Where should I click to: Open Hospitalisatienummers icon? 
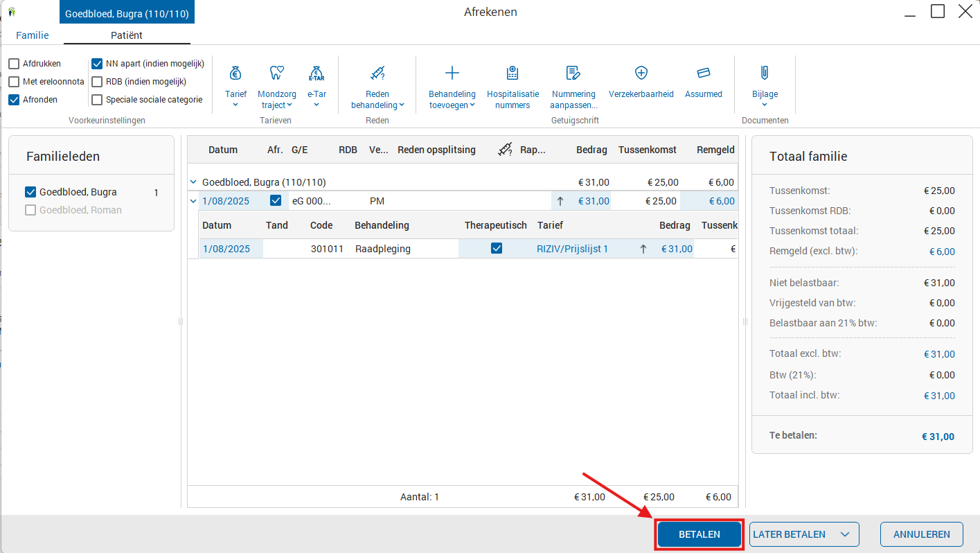point(513,73)
